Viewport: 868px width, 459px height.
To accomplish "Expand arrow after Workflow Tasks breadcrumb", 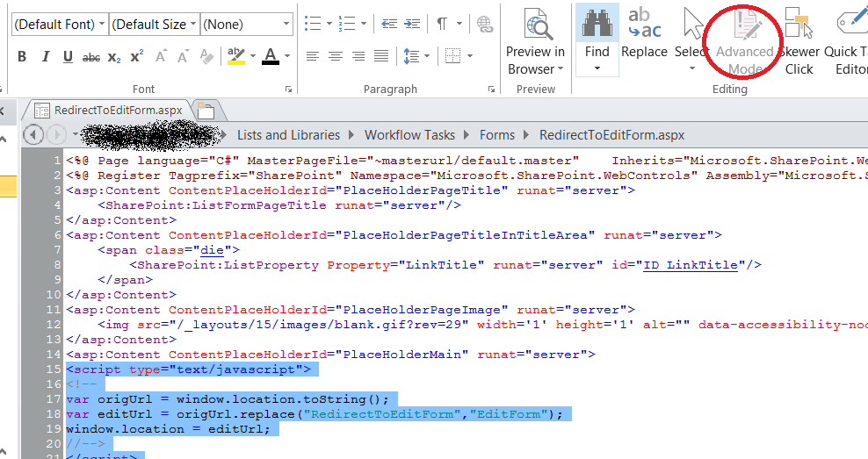I will click(x=467, y=135).
